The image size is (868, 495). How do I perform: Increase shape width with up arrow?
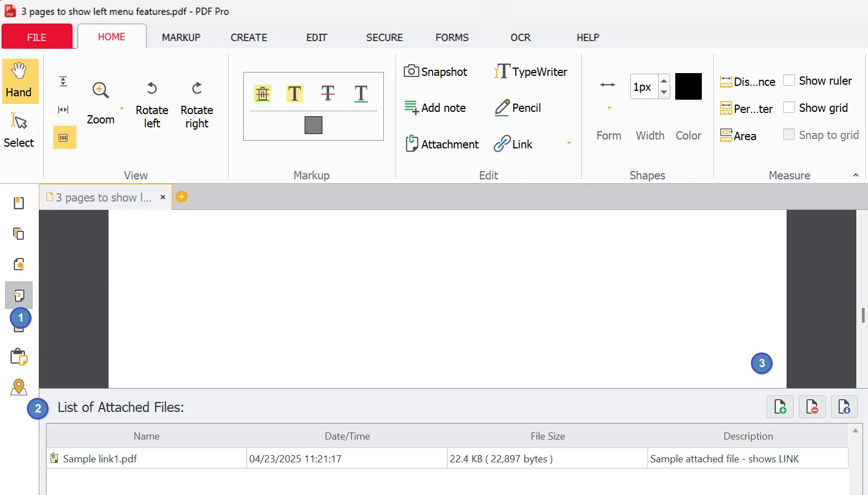point(664,80)
